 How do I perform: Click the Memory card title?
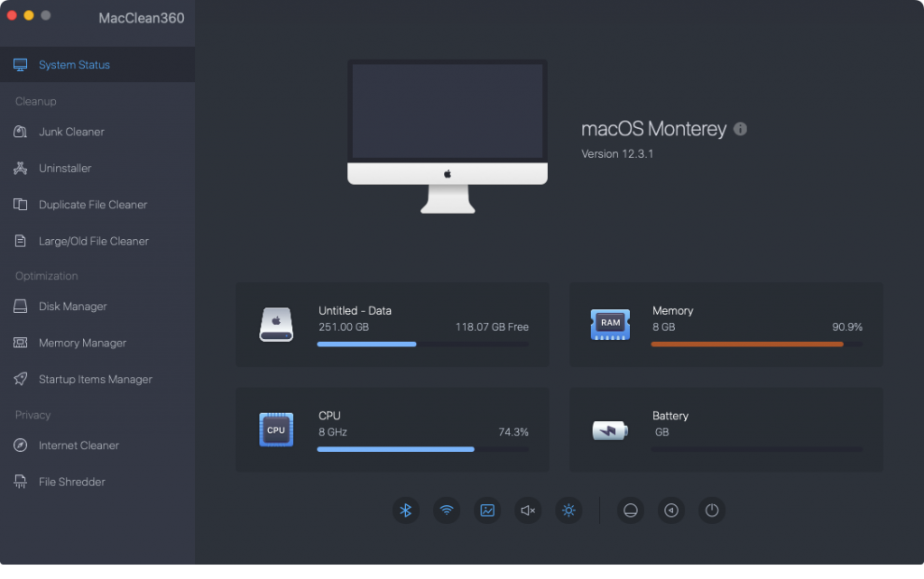(673, 310)
